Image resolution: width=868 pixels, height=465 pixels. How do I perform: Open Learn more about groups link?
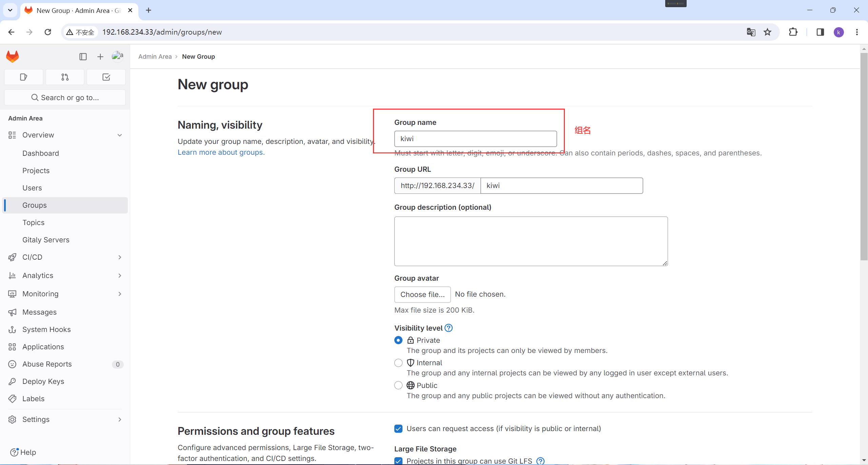tap(221, 152)
